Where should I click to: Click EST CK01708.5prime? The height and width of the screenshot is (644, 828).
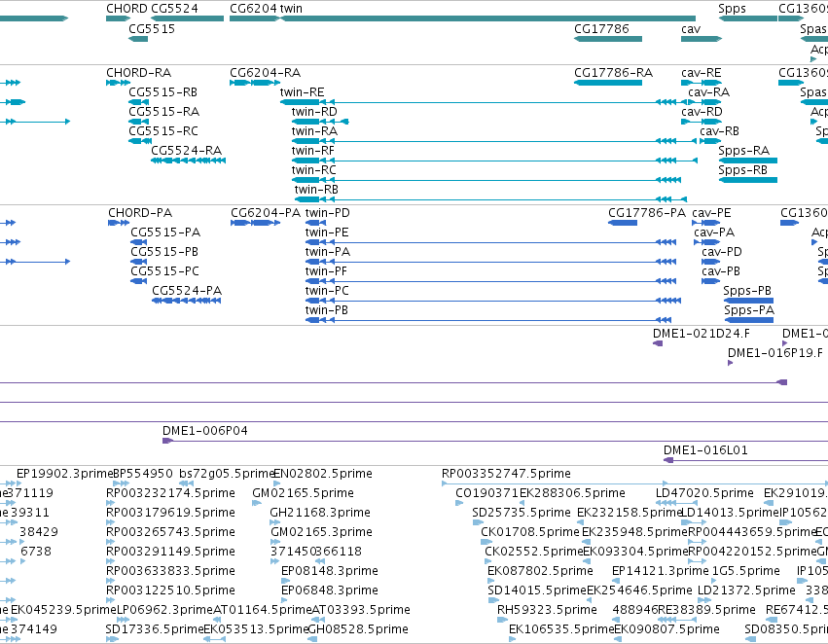[x=529, y=533]
